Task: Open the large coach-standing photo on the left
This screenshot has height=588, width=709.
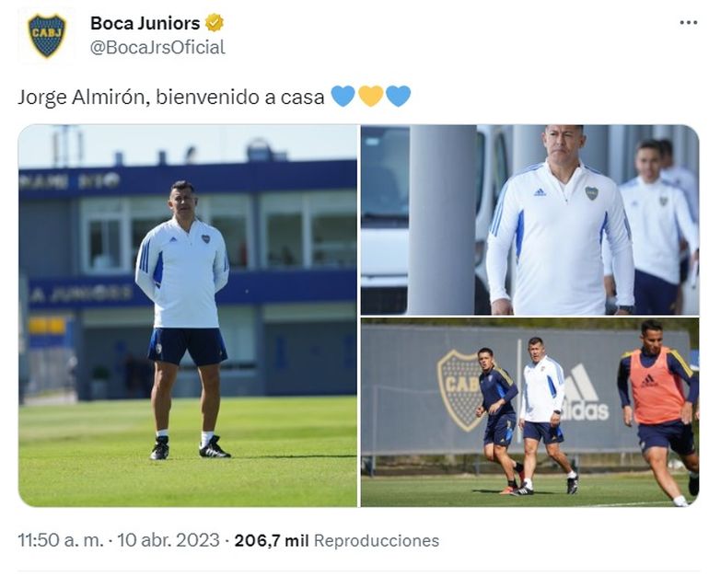Action: pos(188,316)
